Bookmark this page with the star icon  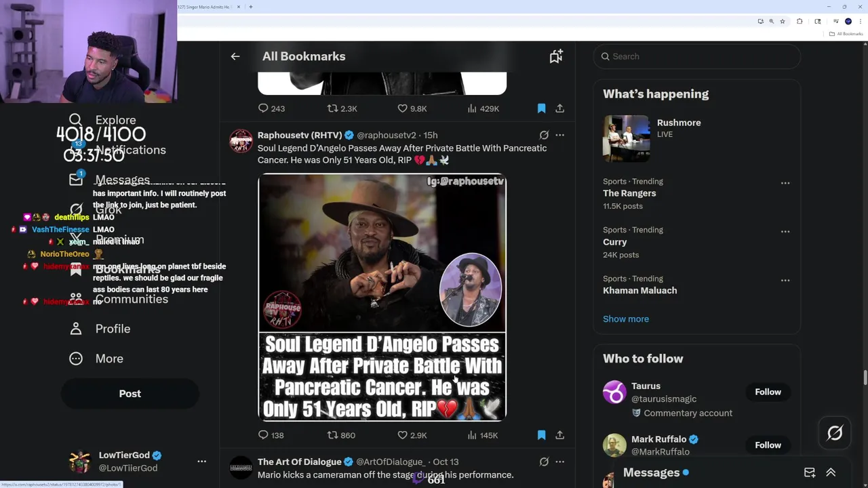(783, 22)
